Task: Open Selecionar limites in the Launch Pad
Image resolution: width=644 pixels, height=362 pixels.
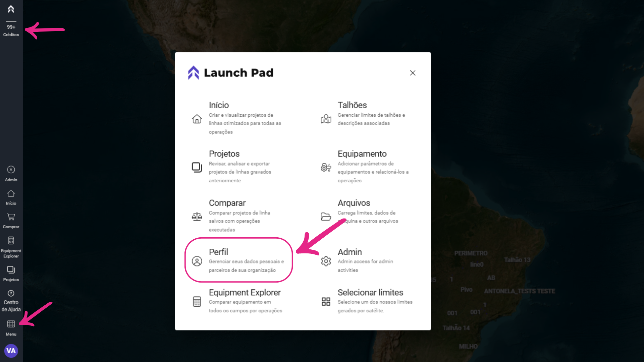Action: pos(370,292)
